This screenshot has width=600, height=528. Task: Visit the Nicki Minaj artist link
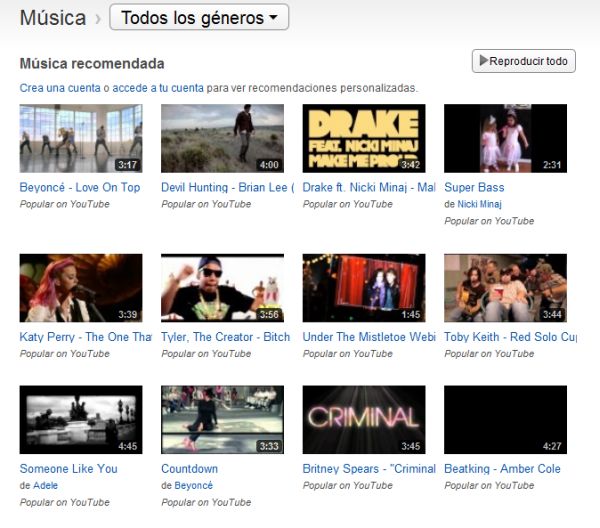[x=479, y=204]
